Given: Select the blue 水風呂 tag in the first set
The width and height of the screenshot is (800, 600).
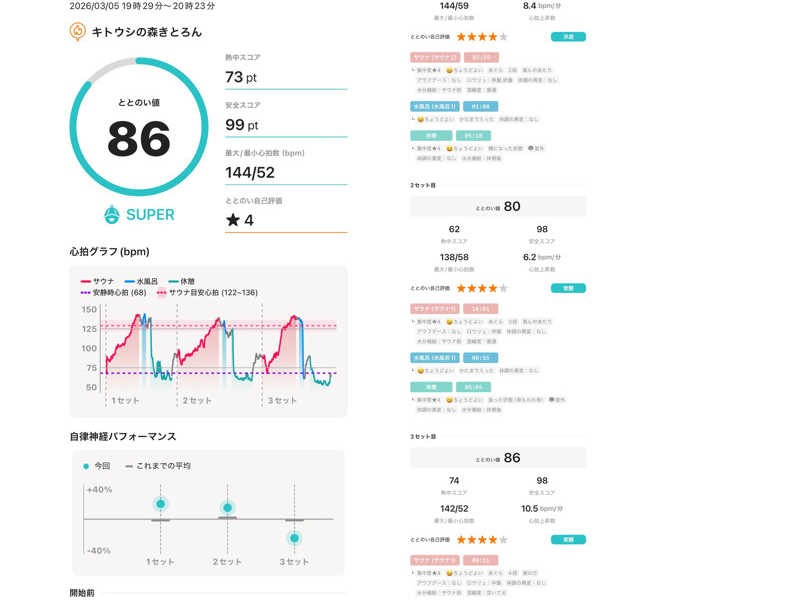Looking at the screenshot, I should pos(435,107).
